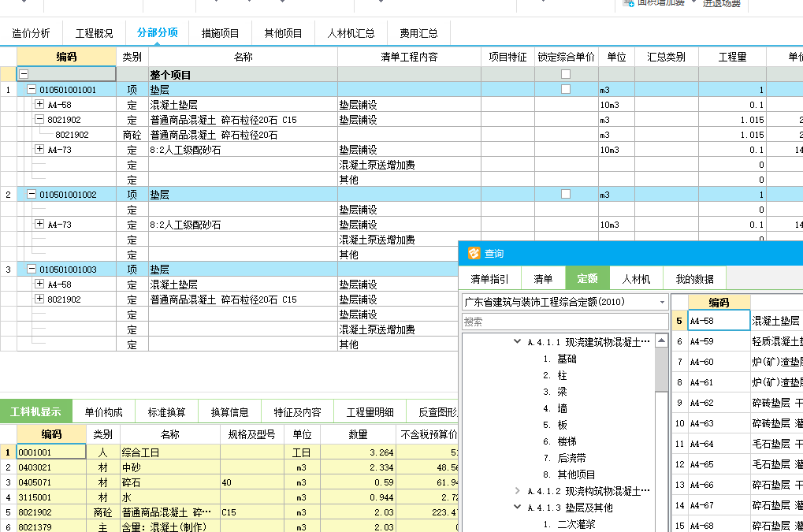Image resolution: width=803 pixels, height=532 pixels.
Task: Click scroll-up arrow of quota tree
Action: point(662,340)
